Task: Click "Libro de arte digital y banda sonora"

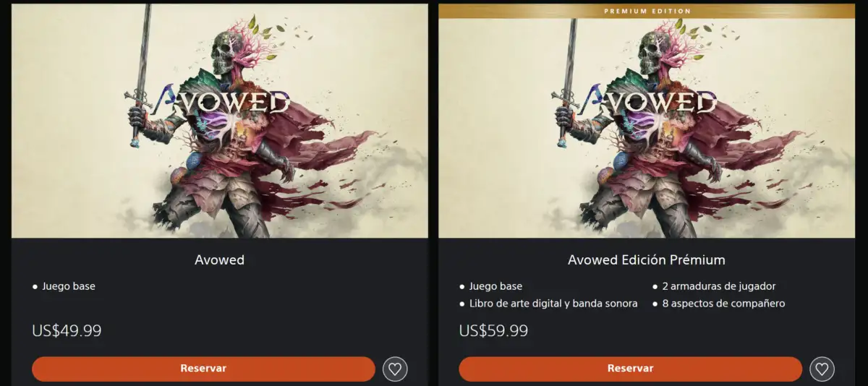Action: click(553, 304)
